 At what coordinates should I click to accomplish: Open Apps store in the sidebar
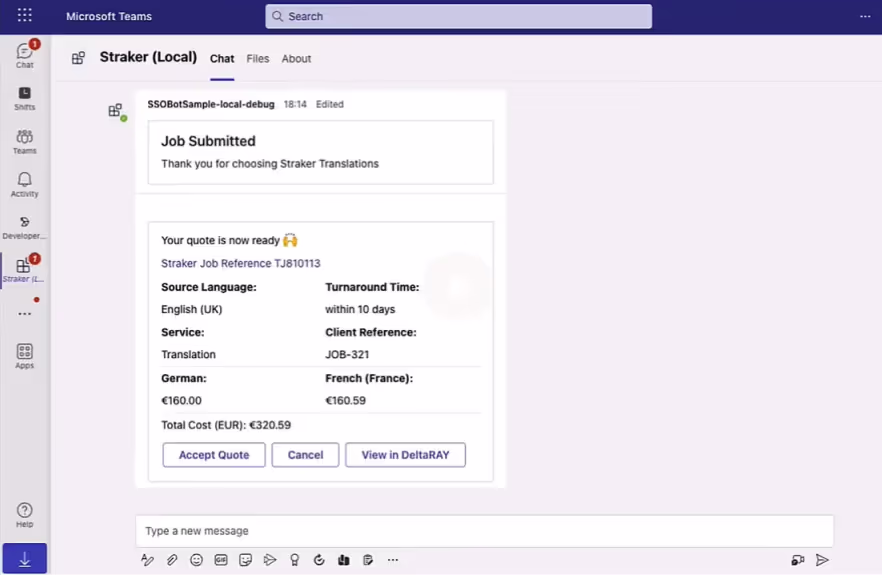(x=25, y=357)
